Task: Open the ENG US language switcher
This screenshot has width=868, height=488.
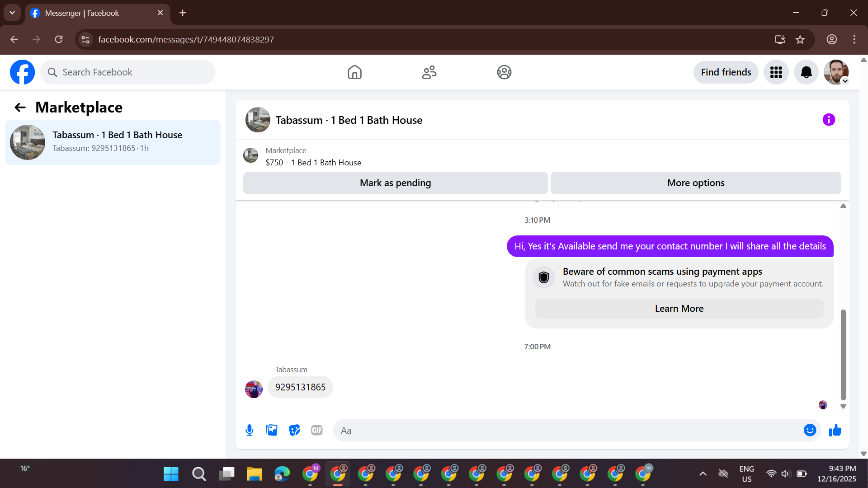Action: click(747, 474)
